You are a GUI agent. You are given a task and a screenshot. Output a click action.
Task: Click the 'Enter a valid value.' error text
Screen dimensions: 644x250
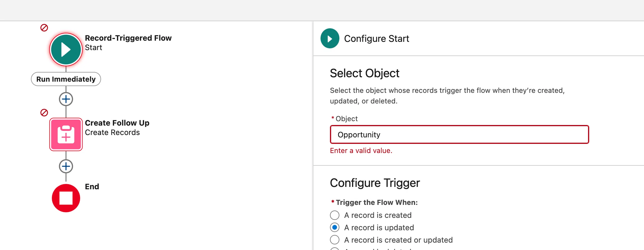pyautogui.click(x=361, y=151)
